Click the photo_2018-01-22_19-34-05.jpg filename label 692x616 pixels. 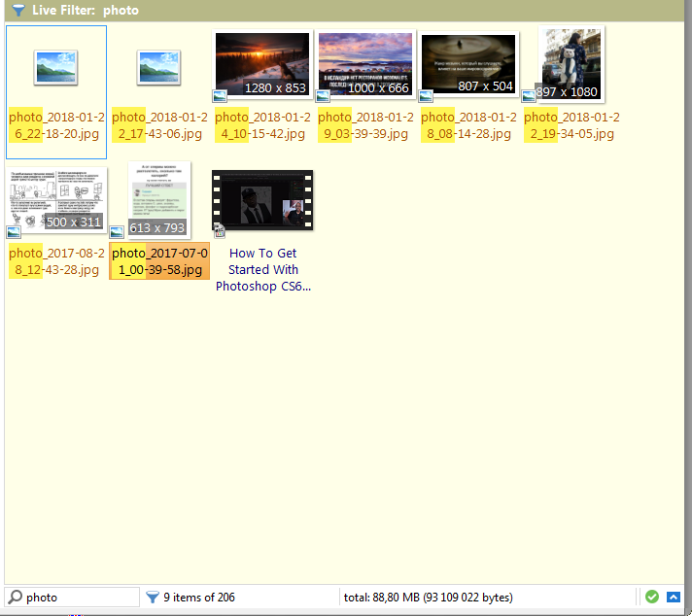tap(571, 125)
